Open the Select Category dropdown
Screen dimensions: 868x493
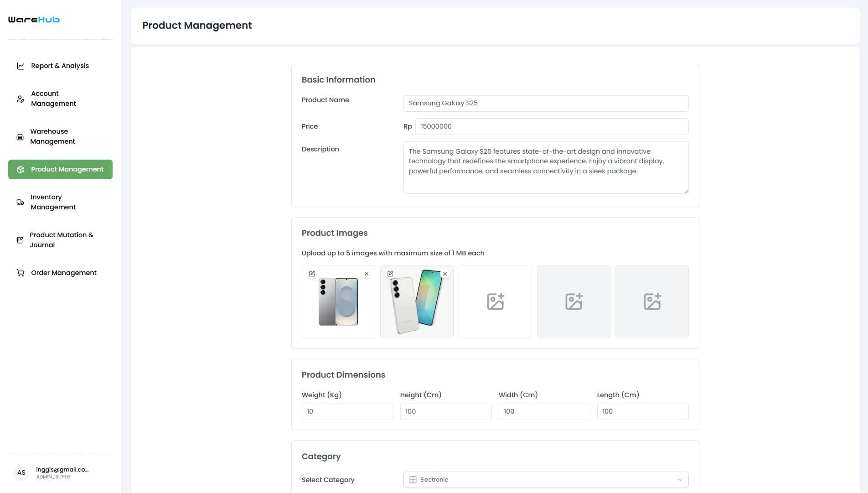(x=545, y=479)
